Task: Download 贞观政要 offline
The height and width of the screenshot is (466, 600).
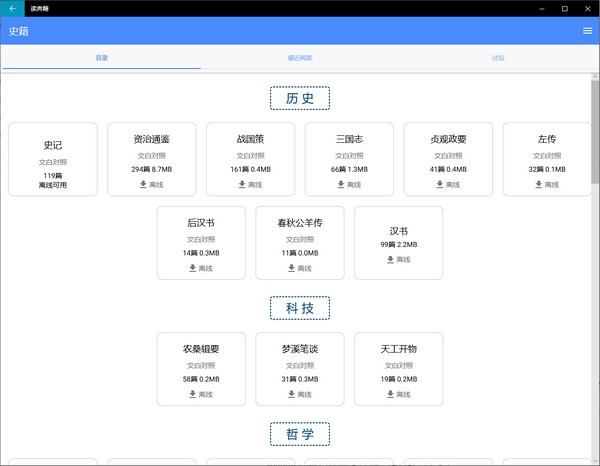Action: coord(447,184)
